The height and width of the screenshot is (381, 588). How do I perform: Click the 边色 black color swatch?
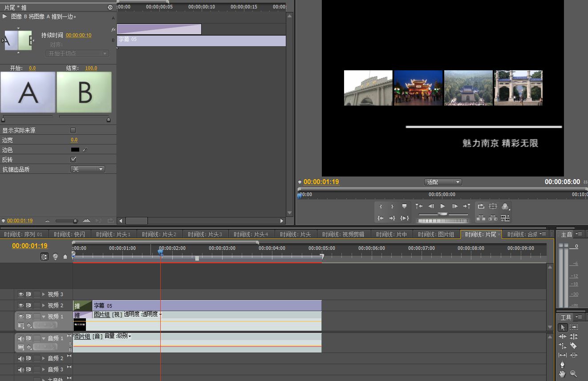[x=75, y=150]
